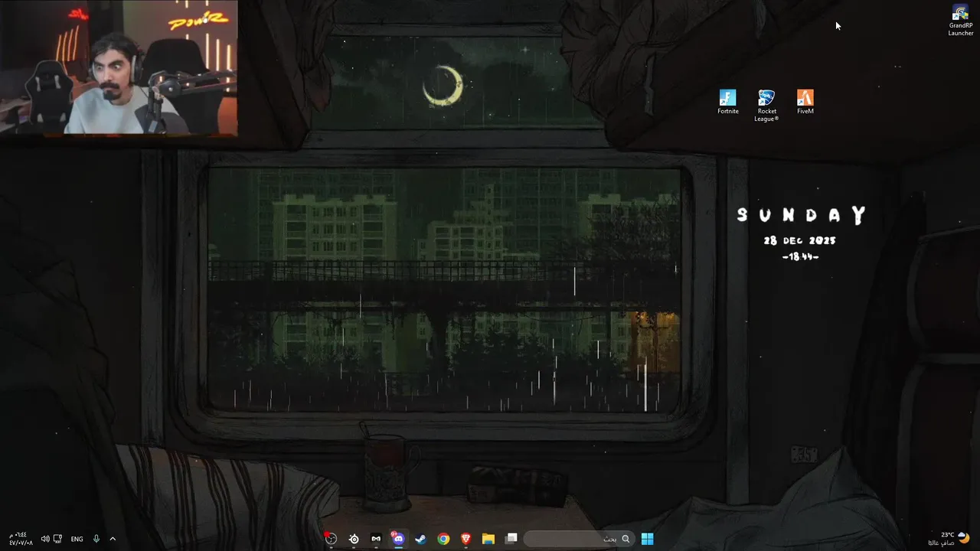Select the GrandRP Launcher desktop icon
This screenshot has width=980, height=551.
960,21
